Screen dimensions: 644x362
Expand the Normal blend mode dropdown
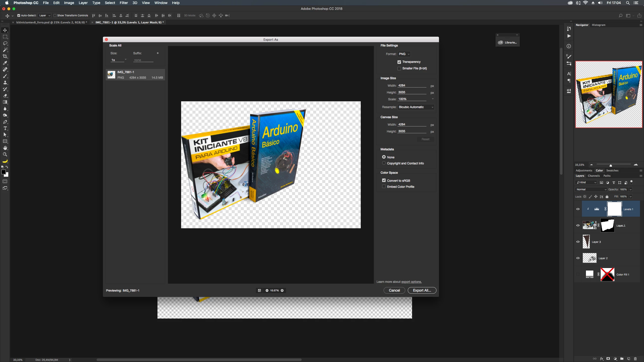tap(591, 190)
